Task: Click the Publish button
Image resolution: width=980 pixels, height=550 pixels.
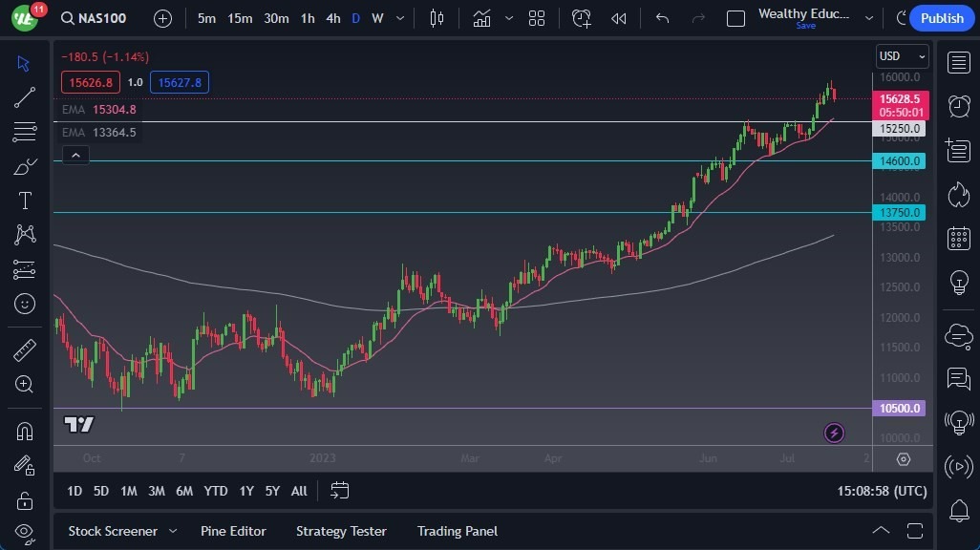Action: [x=941, y=18]
